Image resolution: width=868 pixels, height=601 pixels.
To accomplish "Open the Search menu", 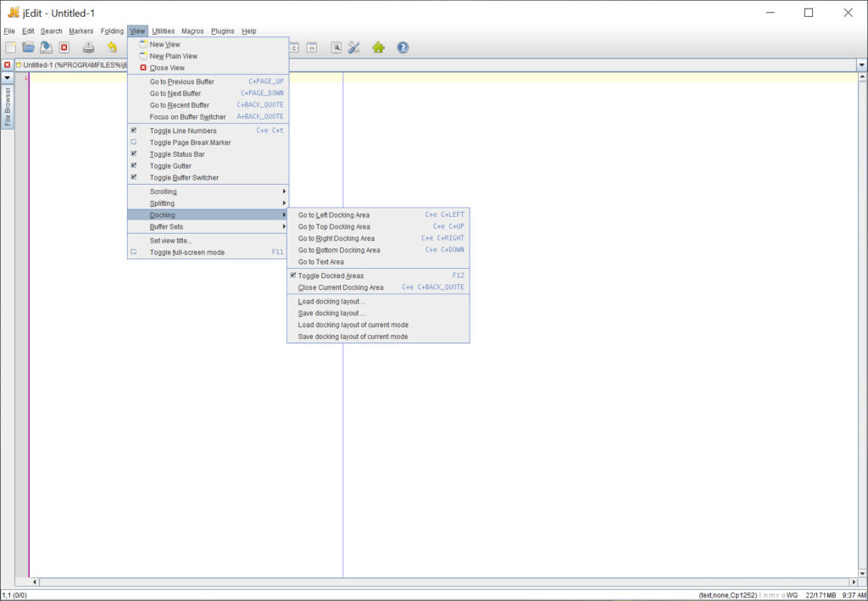I will click(51, 31).
